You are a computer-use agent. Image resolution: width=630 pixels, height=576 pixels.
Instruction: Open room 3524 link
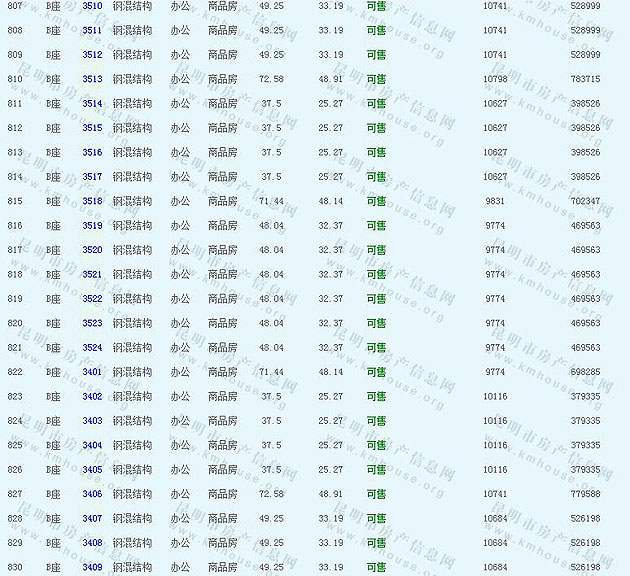(x=92, y=348)
